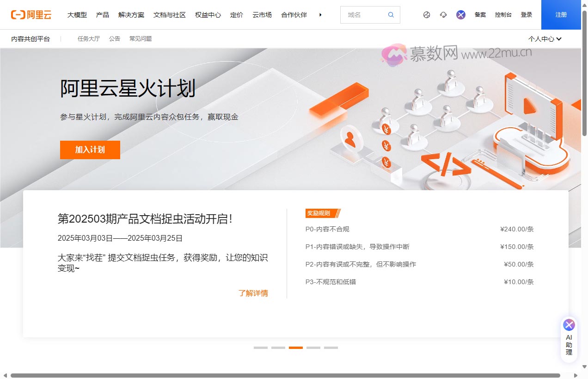Open the 了解详情 link
This screenshot has height=379, width=588.
[x=253, y=293]
